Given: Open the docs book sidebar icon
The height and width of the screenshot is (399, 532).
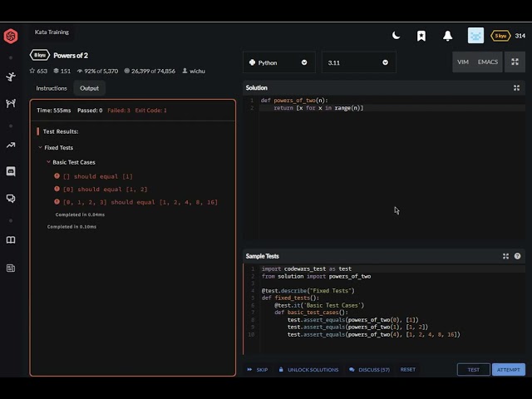Looking at the screenshot, I should coord(11,240).
